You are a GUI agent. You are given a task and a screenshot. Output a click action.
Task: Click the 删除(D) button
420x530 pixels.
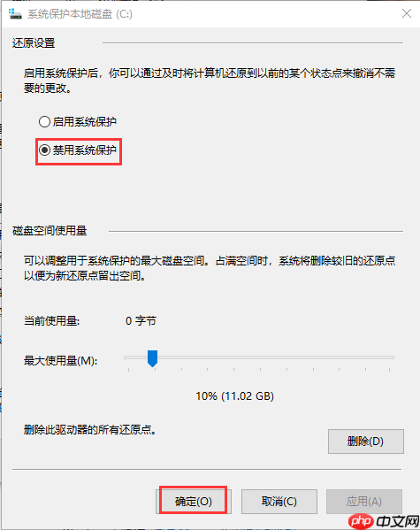coord(365,442)
